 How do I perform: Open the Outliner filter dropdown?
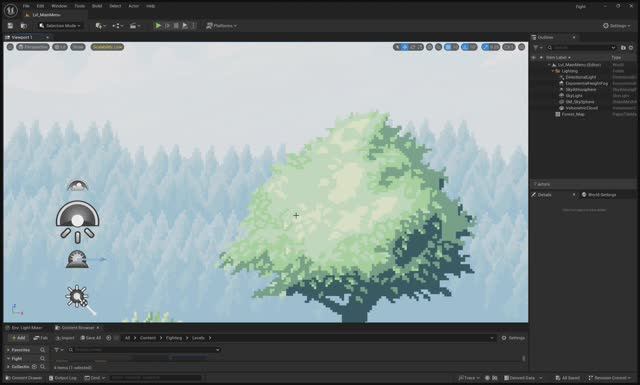point(538,48)
